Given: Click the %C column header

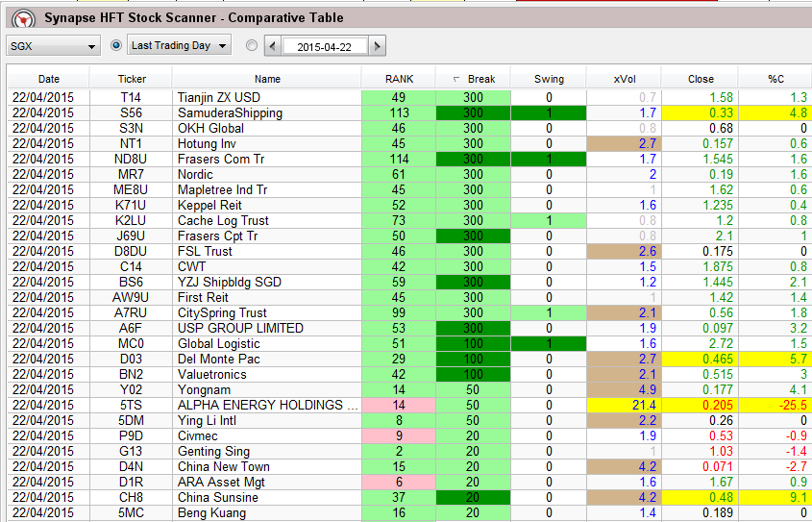Looking at the screenshot, I should (x=775, y=79).
